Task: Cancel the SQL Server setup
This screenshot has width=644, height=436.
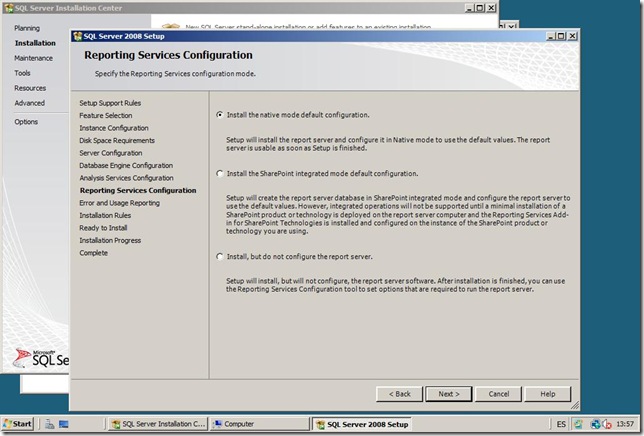Action: pyautogui.click(x=498, y=394)
